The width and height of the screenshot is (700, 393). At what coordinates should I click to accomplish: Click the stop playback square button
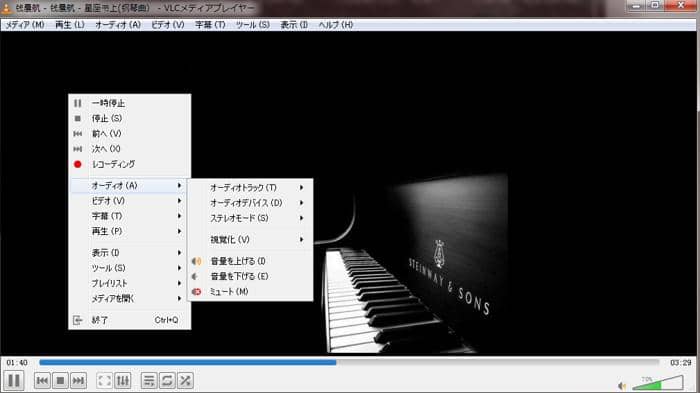point(60,381)
